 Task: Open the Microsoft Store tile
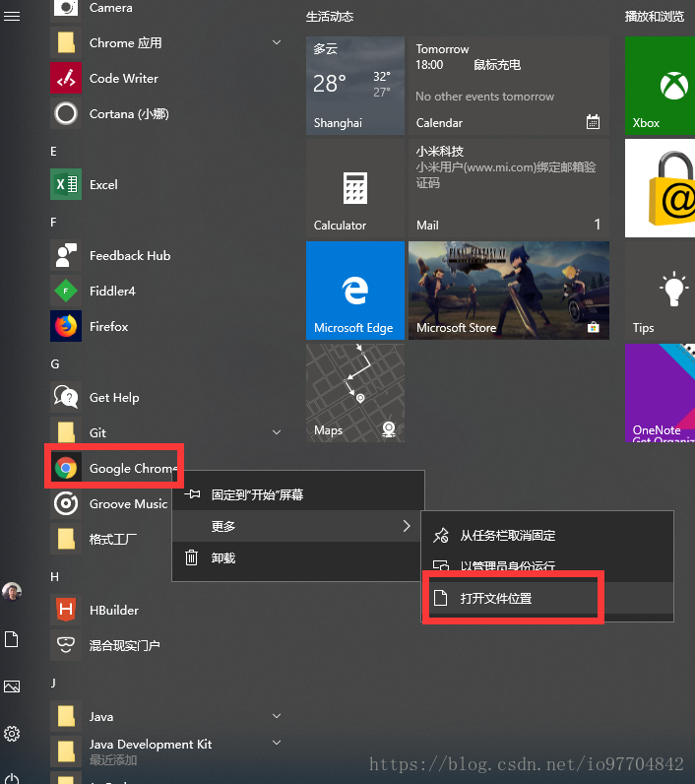pos(509,291)
